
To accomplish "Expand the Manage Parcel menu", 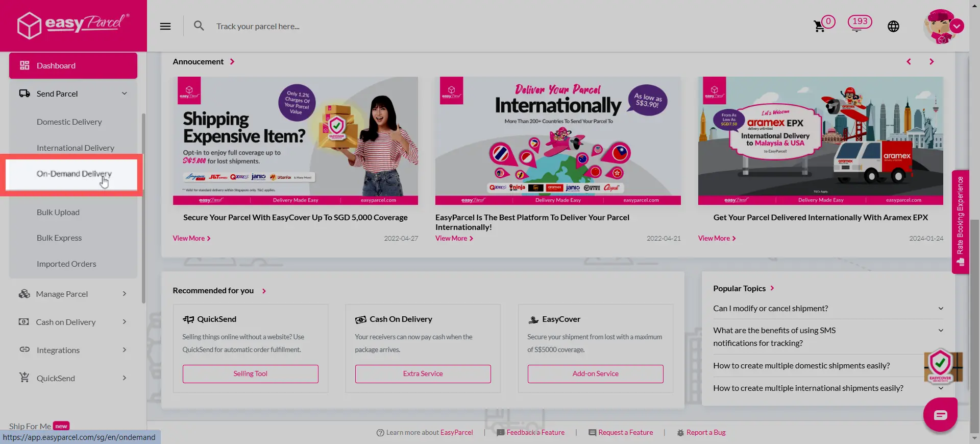I will click(x=125, y=293).
